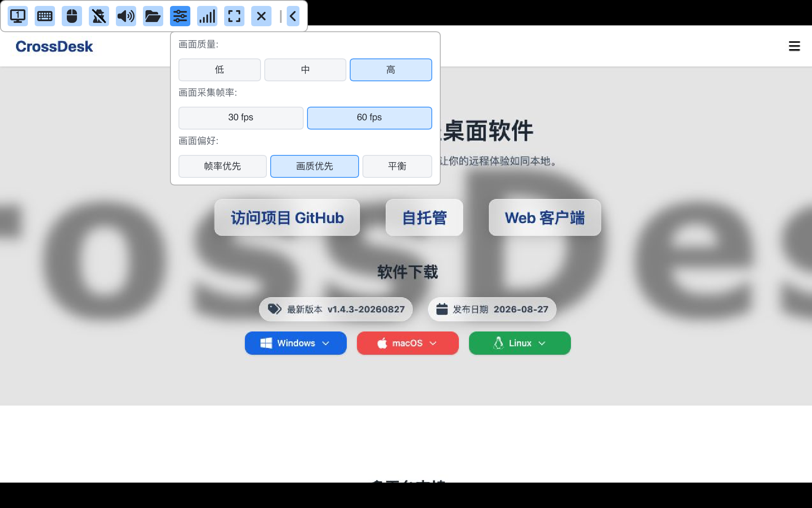The image size is (812, 508).
Task: Collapse the toolbar with left chevron
Action: click(293, 16)
